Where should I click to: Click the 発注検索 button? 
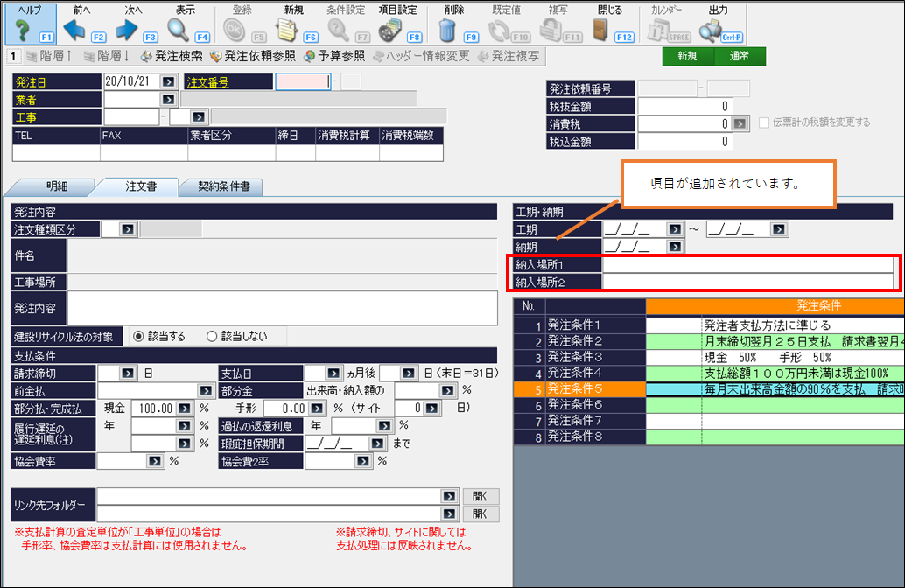coord(172,56)
